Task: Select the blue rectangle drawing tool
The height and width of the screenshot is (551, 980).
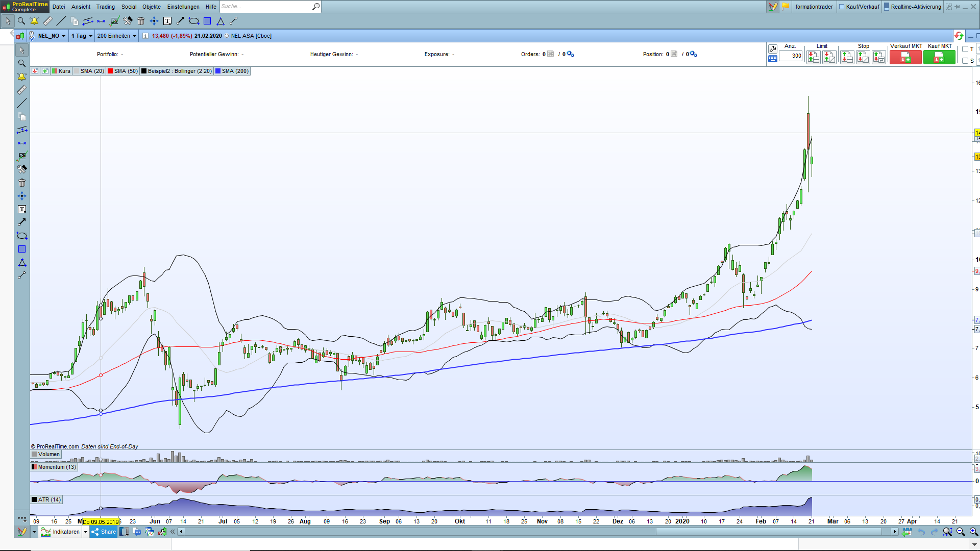Action: (x=207, y=21)
